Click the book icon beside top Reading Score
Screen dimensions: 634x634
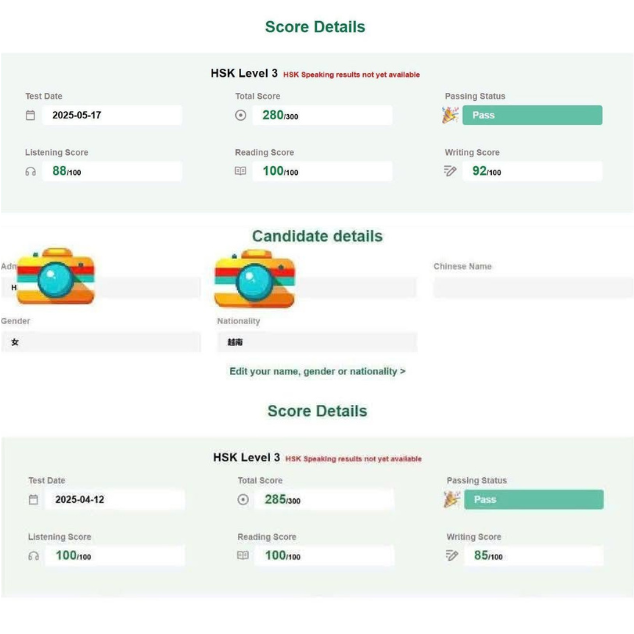tap(241, 171)
